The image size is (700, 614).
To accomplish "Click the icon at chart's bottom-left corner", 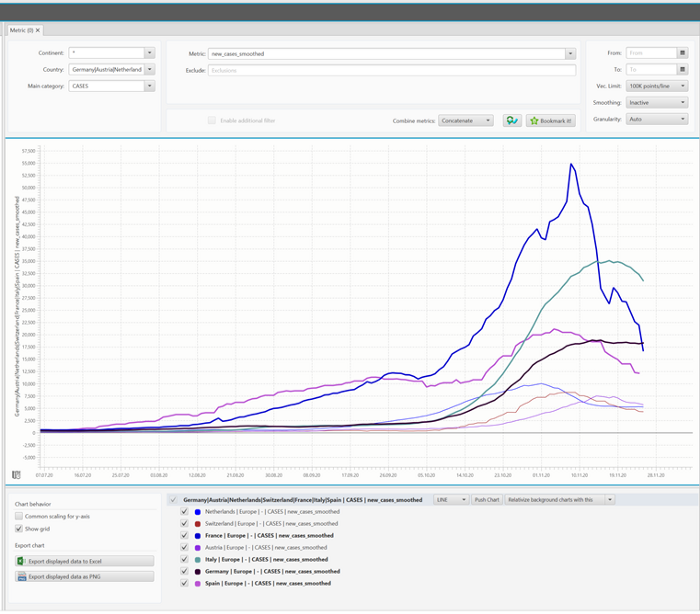I will point(17,475).
